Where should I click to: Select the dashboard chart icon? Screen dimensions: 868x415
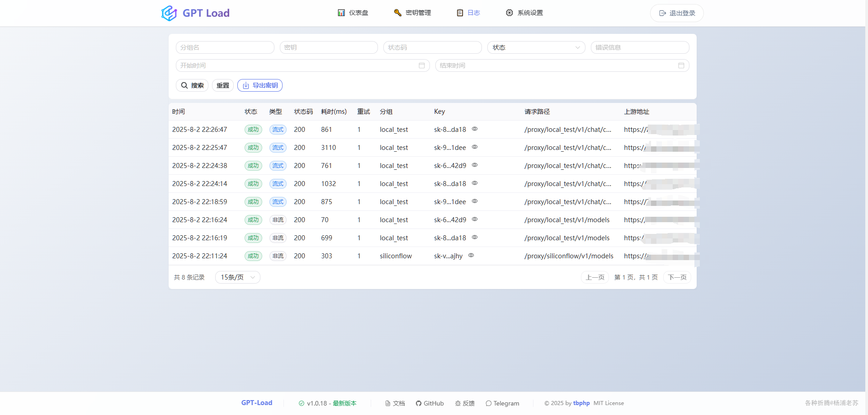[340, 13]
